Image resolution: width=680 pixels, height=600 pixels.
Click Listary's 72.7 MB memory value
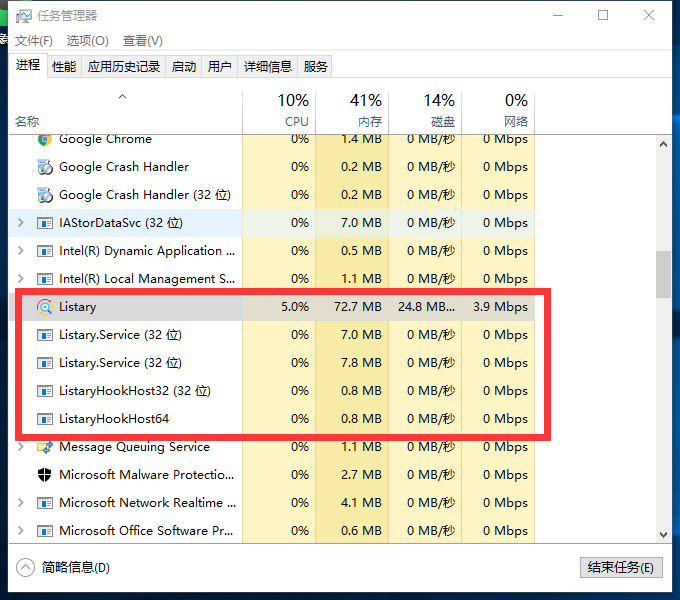click(x=358, y=307)
